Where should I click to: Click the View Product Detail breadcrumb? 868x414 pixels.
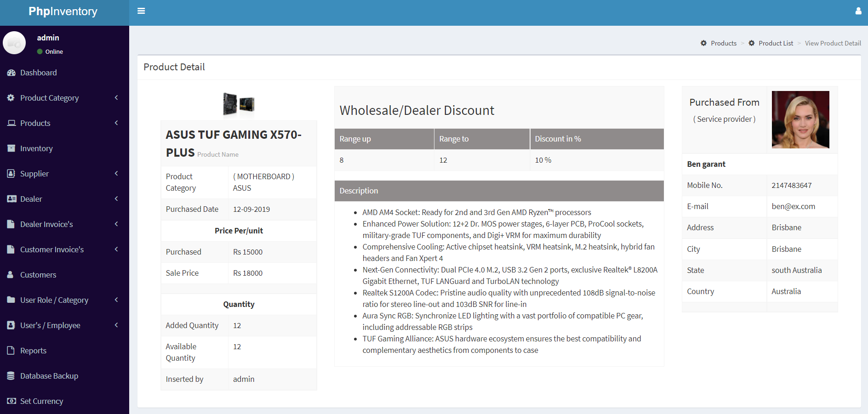(833, 43)
